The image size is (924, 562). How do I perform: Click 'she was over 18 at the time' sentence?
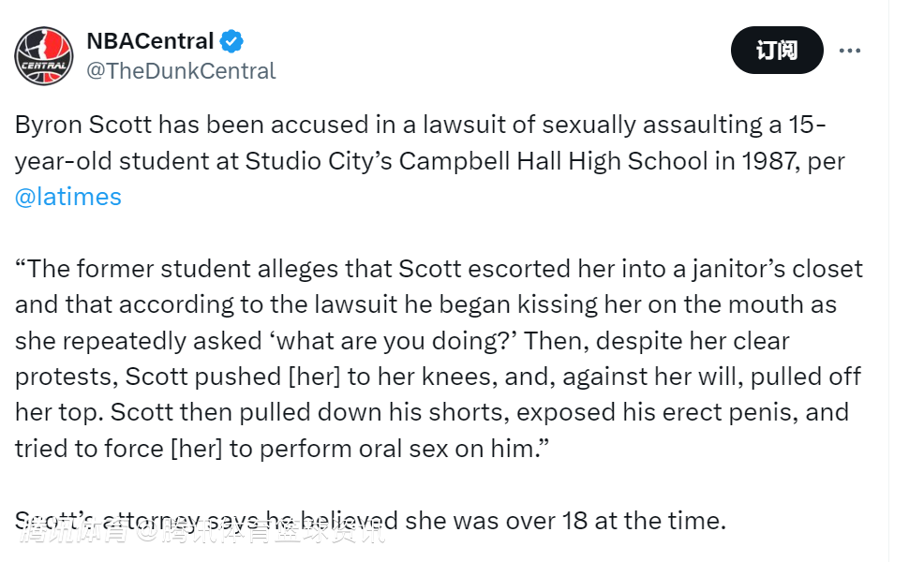point(565,521)
